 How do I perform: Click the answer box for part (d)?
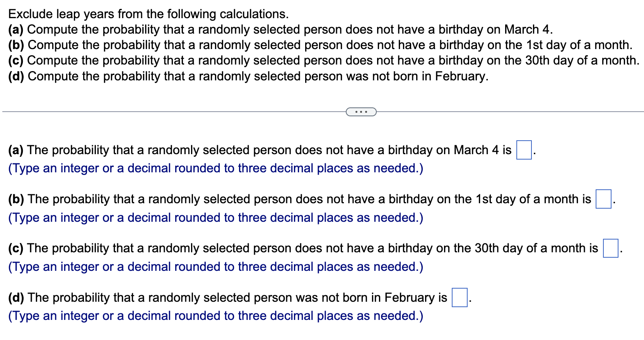[459, 297]
